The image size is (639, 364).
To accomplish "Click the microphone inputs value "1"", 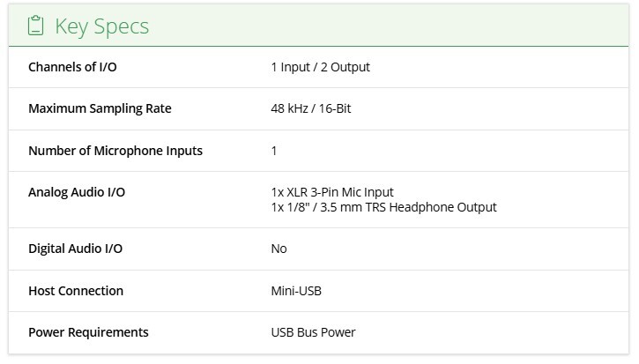I will [x=274, y=151].
